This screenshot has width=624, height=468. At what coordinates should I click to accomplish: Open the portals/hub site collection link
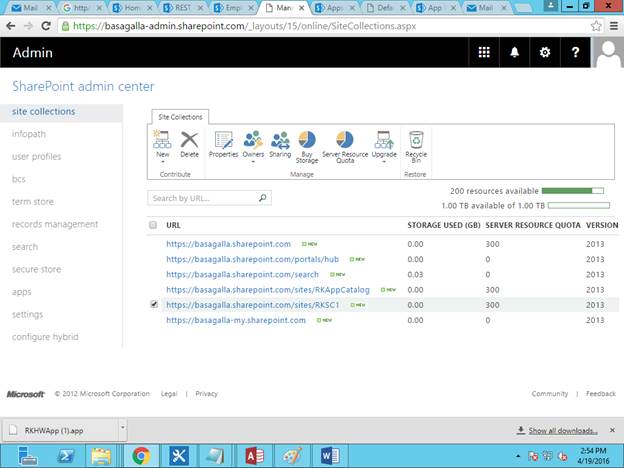(x=253, y=259)
